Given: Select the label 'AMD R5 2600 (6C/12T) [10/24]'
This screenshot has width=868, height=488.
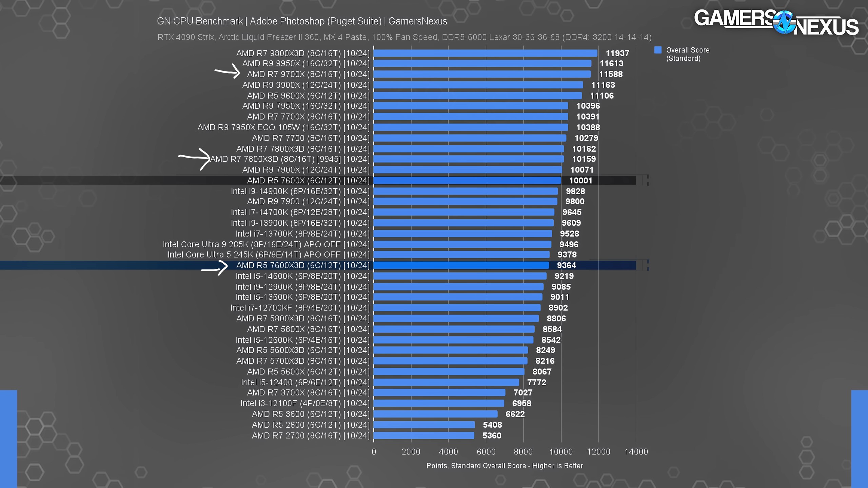Looking at the screenshot, I should tap(311, 425).
